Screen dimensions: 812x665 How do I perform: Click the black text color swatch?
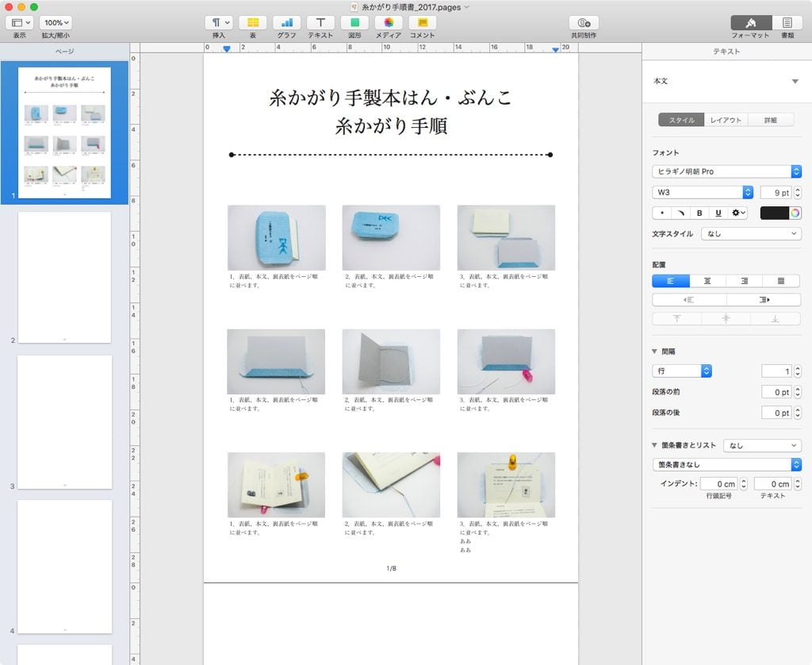(774, 213)
